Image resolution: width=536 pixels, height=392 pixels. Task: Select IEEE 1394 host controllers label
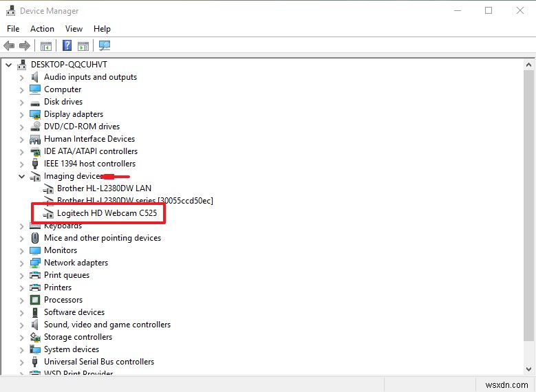coord(89,164)
